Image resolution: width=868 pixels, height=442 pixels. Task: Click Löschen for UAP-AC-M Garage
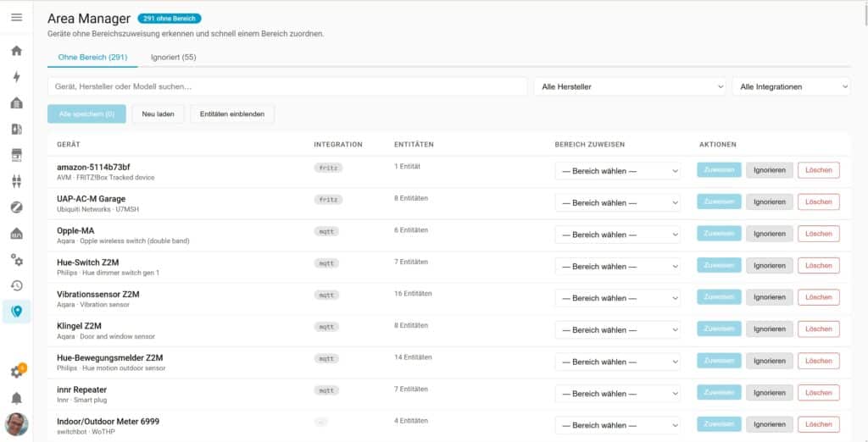click(x=819, y=202)
